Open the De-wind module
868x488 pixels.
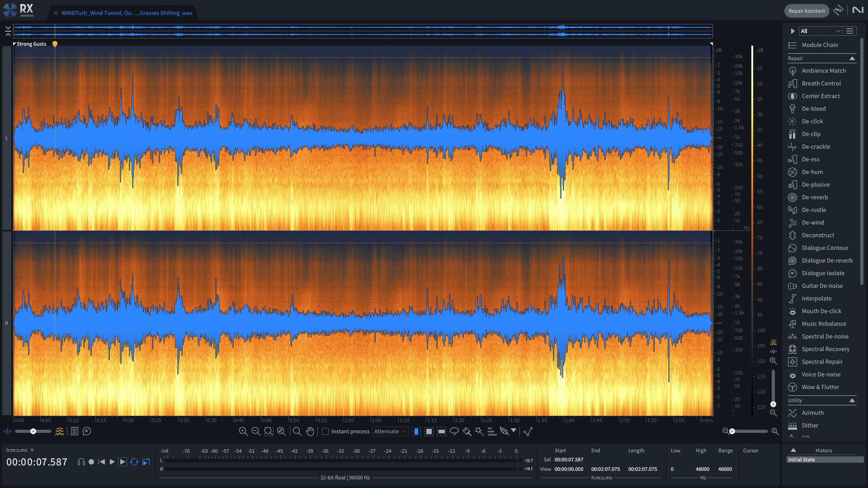coord(812,222)
